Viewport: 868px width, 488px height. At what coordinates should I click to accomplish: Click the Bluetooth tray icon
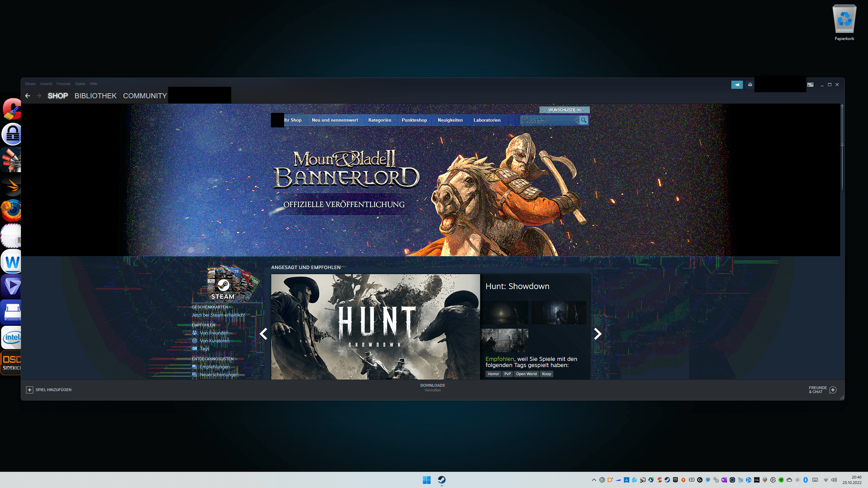pos(805,480)
